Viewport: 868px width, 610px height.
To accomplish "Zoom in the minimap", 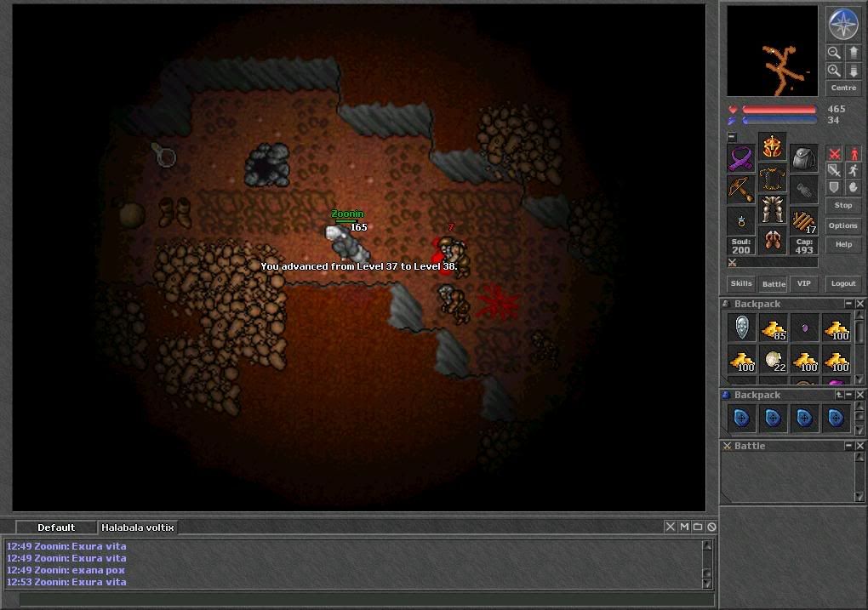I will point(834,71).
